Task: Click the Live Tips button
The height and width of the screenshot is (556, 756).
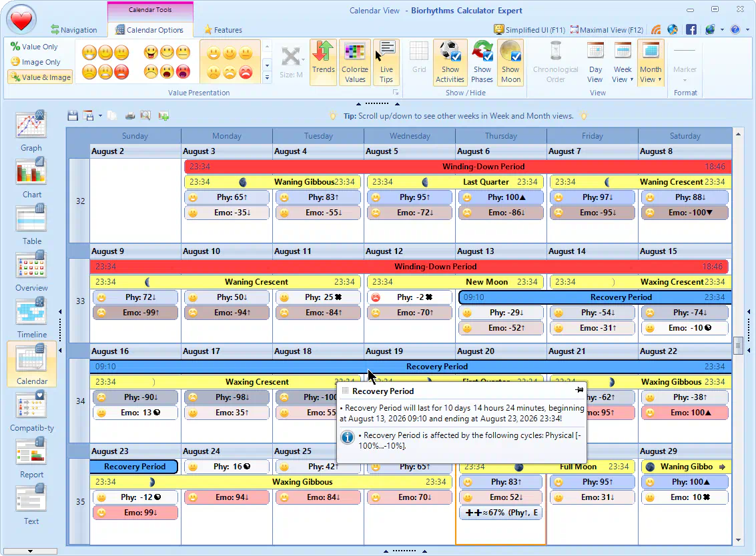Action: point(386,62)
